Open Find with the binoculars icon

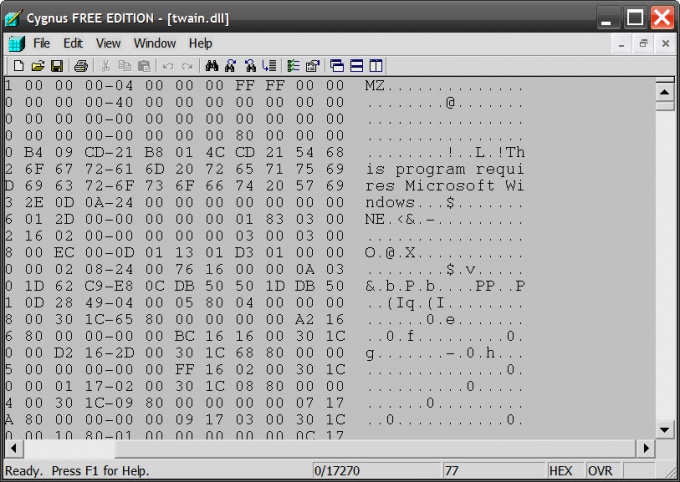(212, 66)
